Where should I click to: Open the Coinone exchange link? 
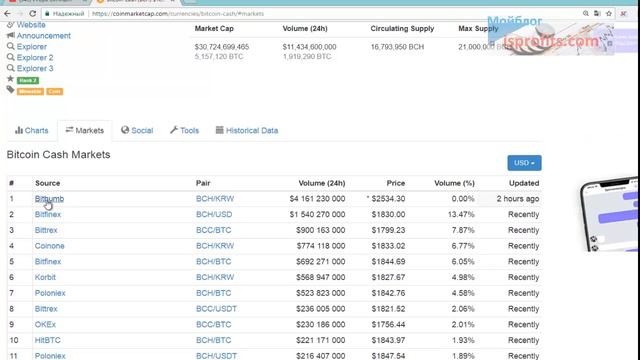tap(49, 246)
